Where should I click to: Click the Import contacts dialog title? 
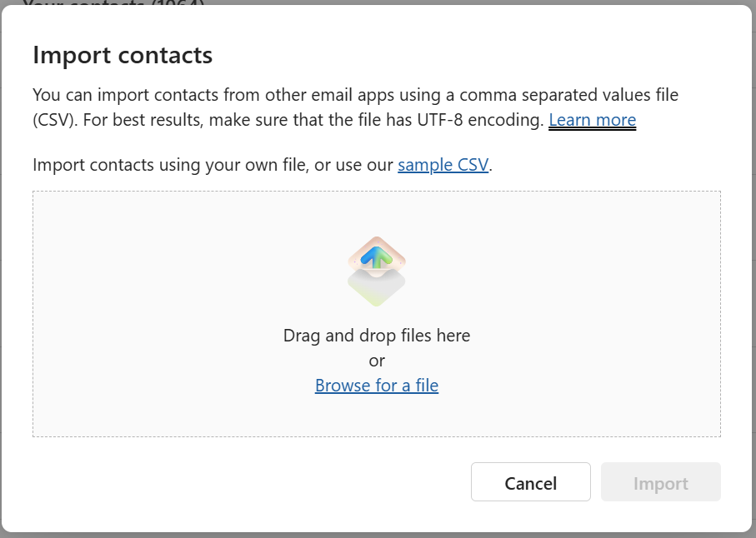coord(122,54)
